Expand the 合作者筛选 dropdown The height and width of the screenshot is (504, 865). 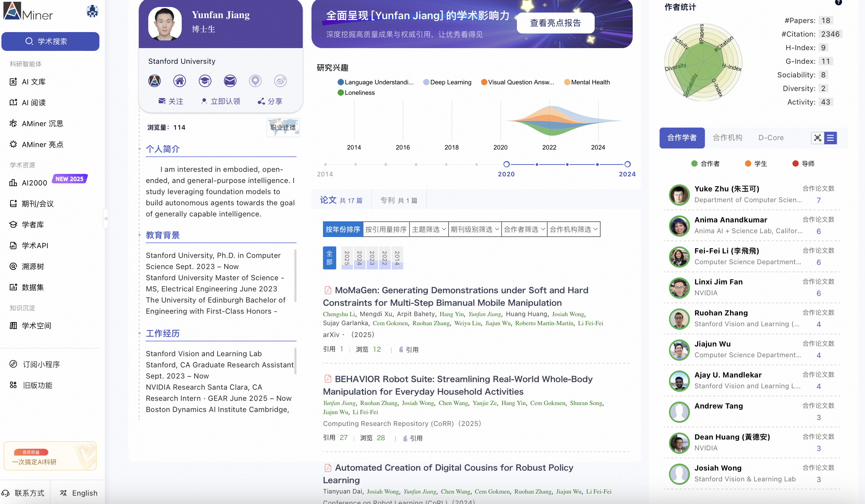[524, 229]
